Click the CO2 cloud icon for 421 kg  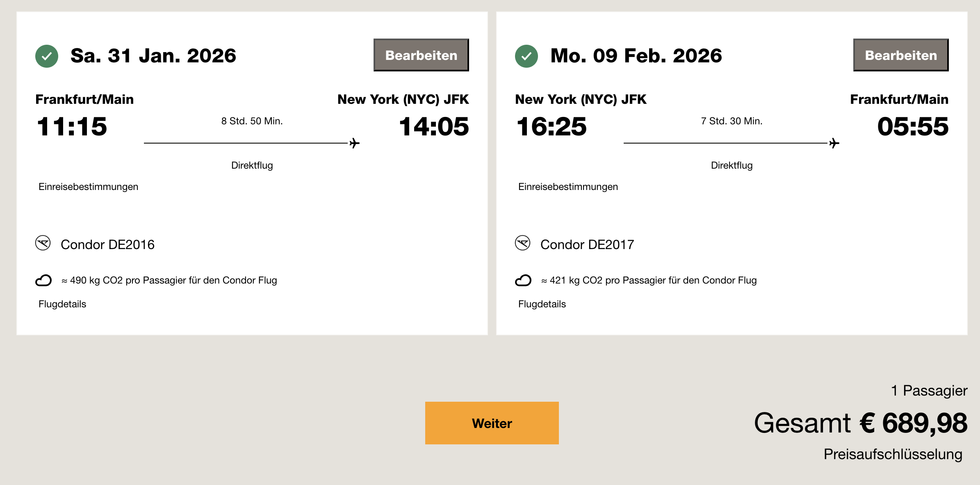click(523, 280)
